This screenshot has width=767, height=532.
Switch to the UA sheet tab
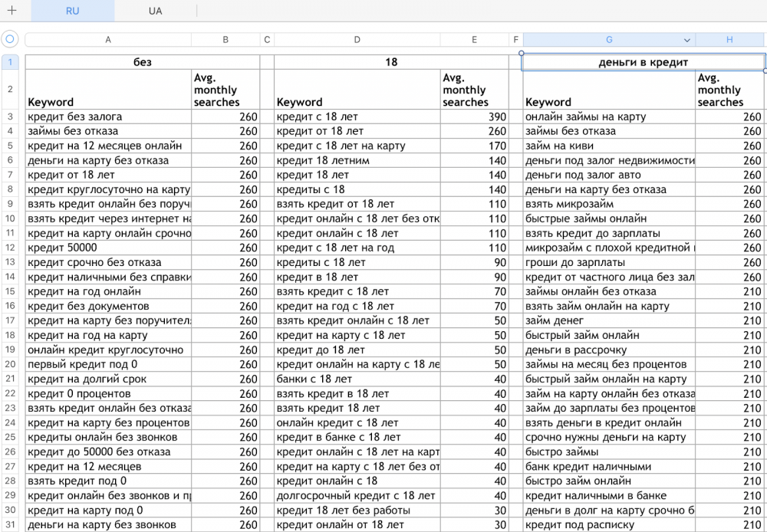(x=155, y=11)
